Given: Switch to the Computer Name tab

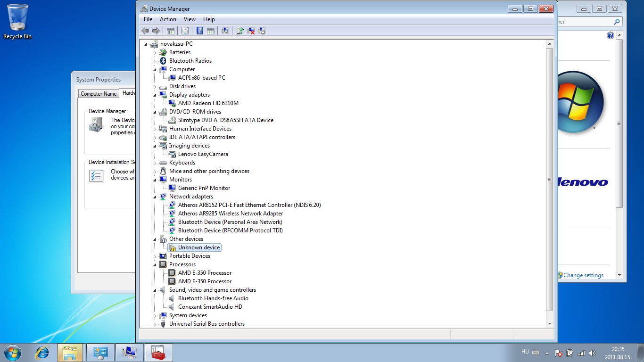Looking at the screenshot, I should pos(99,94).
